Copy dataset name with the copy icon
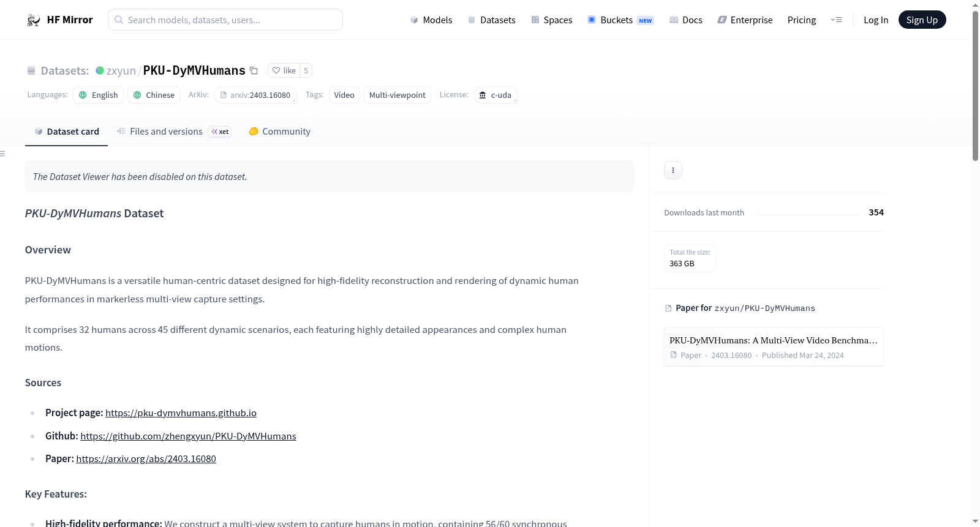This screenshot has width=980, height=527. [x=254, y=71]
